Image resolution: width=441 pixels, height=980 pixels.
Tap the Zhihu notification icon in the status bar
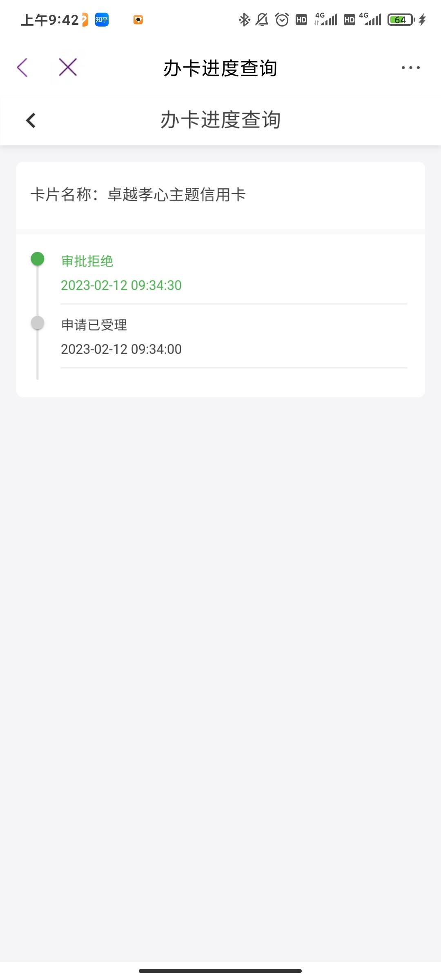(x=102, y=20)
